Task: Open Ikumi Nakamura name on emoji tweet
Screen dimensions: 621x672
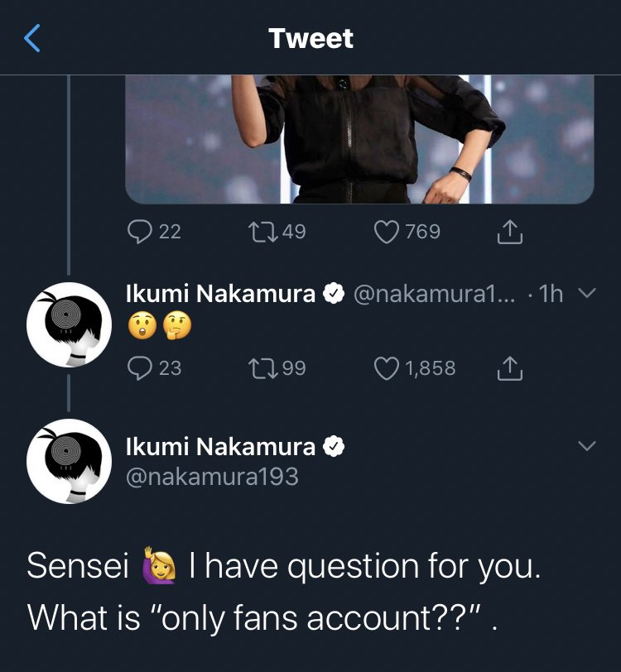Action: click(220, 294)
